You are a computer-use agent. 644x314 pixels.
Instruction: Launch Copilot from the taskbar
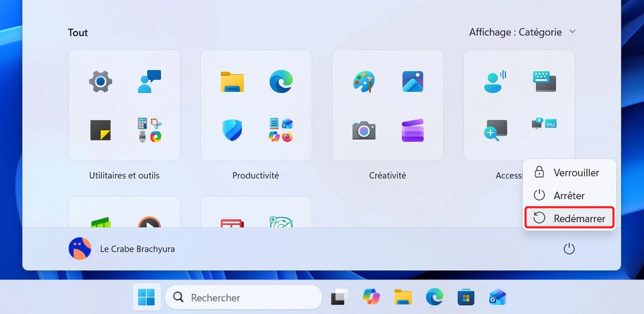(371, 297)
